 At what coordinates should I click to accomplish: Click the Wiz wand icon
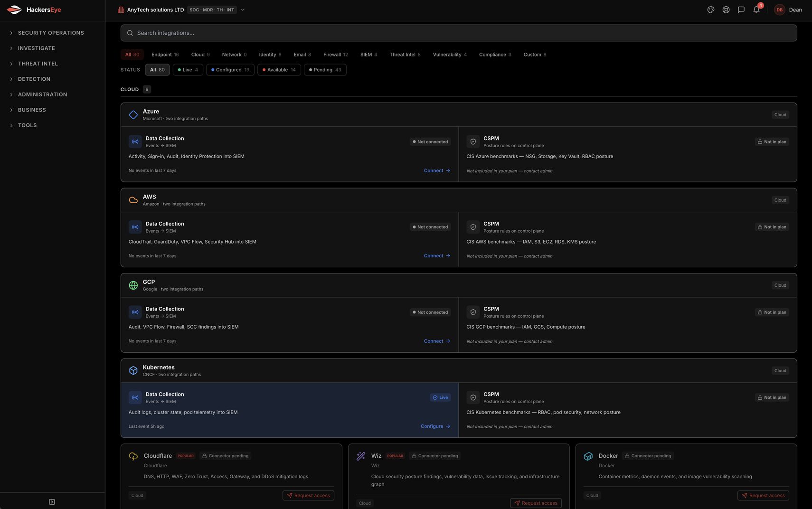[361, 456]
